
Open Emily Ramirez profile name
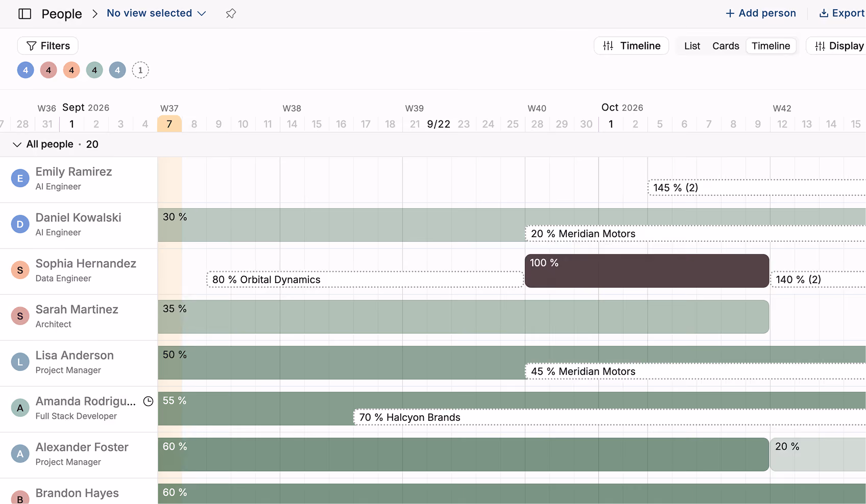pyautogui.click(x=74, y=172)
